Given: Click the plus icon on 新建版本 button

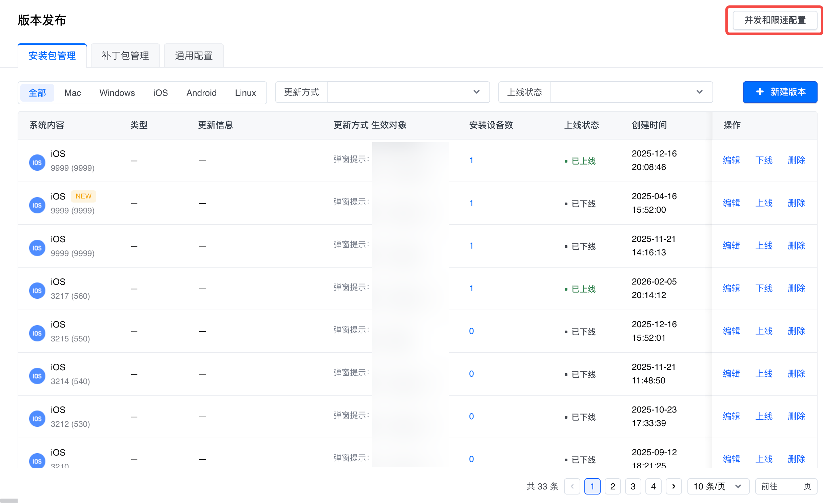Looking at the screenshot, I should 760,92.
